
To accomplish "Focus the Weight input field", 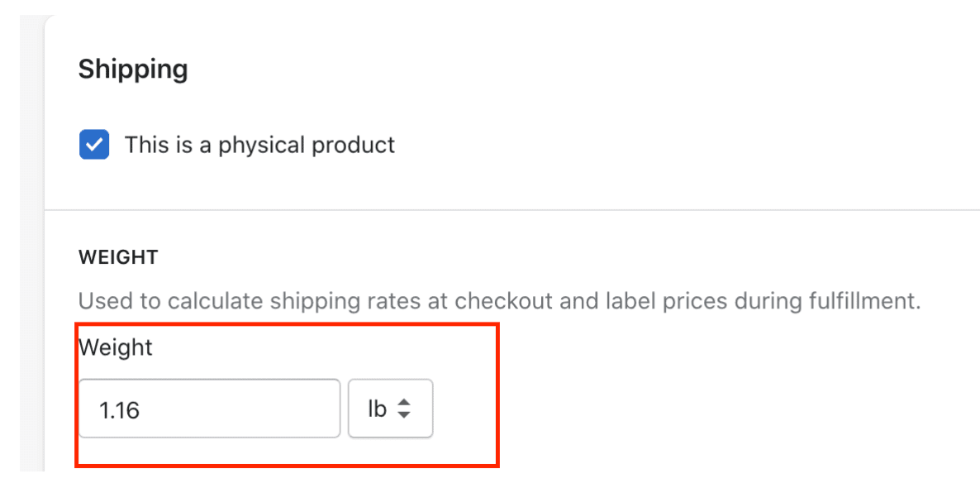I will pos(209,409).
